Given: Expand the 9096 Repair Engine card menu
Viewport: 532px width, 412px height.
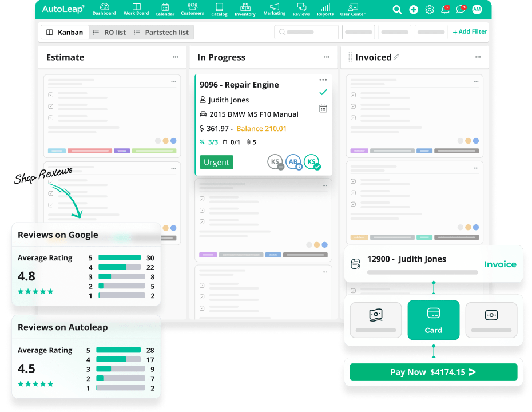Looking at the screenshot, I should click(323, 80).
